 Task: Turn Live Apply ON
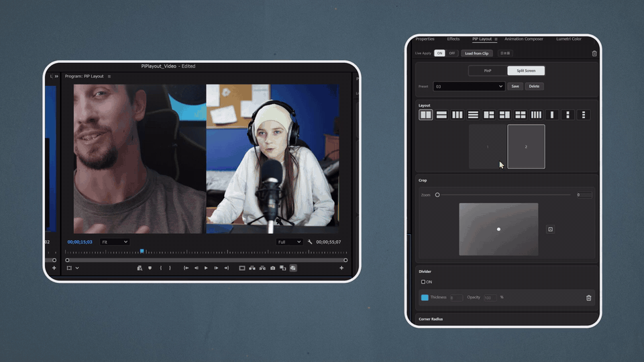(x=439, y=54)
